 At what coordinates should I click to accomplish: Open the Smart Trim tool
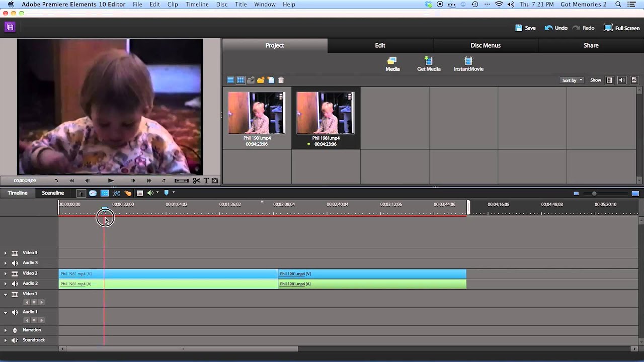click(116, 193)
